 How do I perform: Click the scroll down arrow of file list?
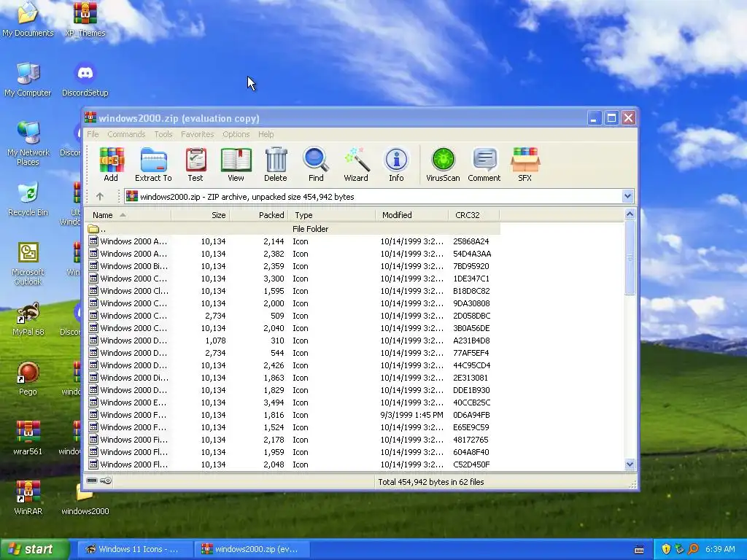coord(630,464)
